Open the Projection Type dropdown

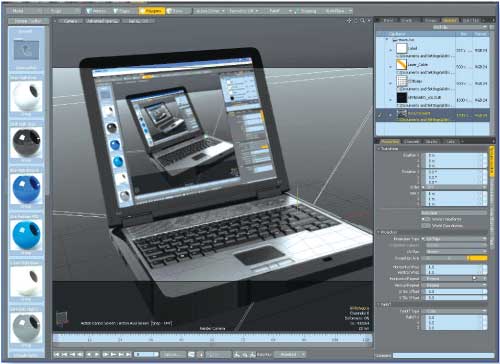(454, 239)
